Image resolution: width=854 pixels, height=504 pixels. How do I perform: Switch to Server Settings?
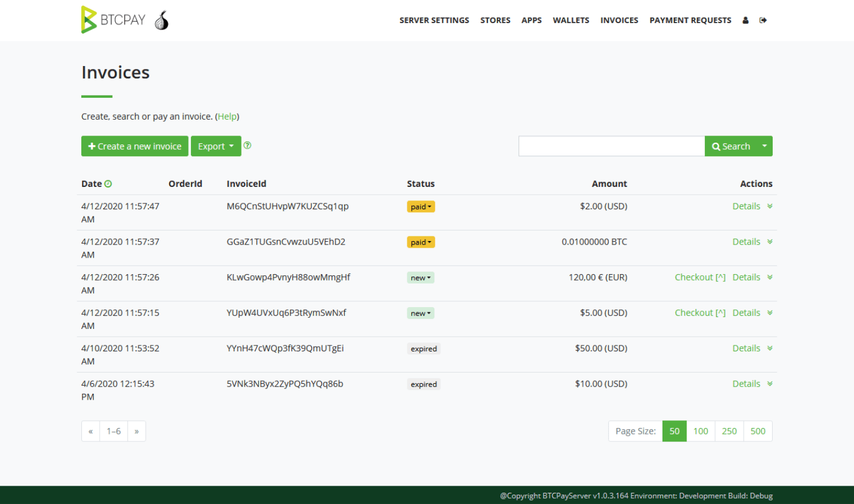coord(434,19)
